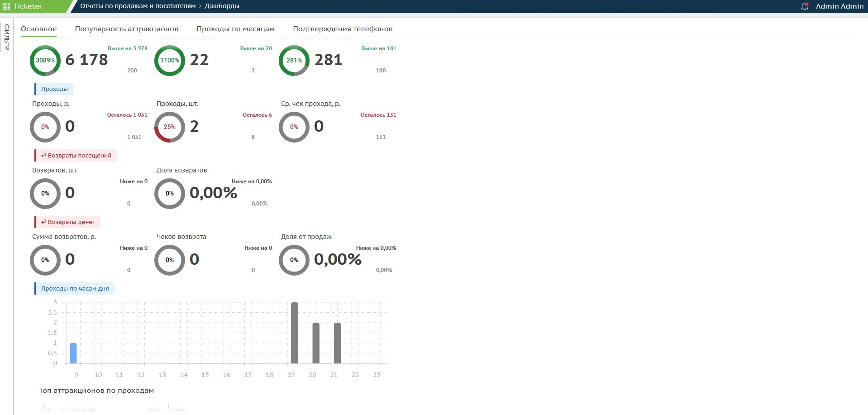
Task: Click the text Осталось 1 051
Action: point(127,115)
